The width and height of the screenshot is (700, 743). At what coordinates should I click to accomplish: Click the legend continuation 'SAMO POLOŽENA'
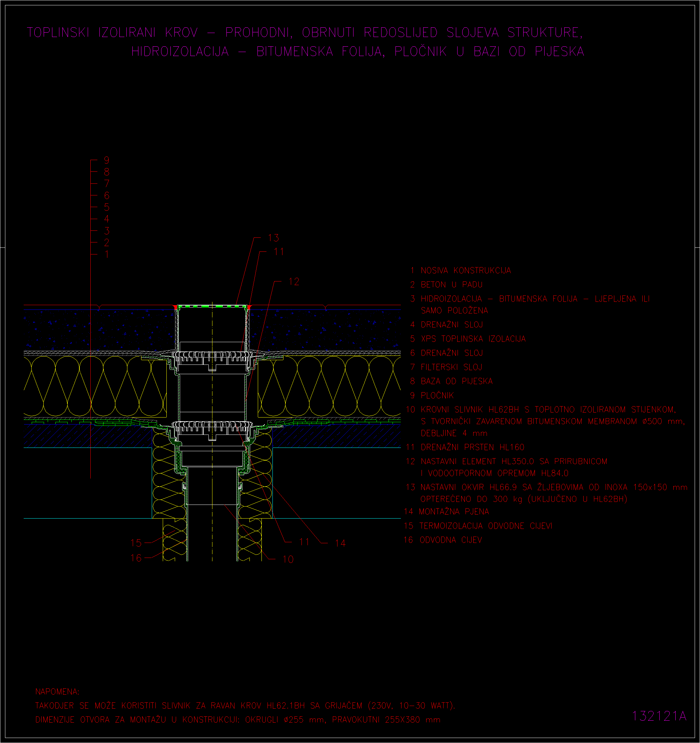tap(455, 310)
